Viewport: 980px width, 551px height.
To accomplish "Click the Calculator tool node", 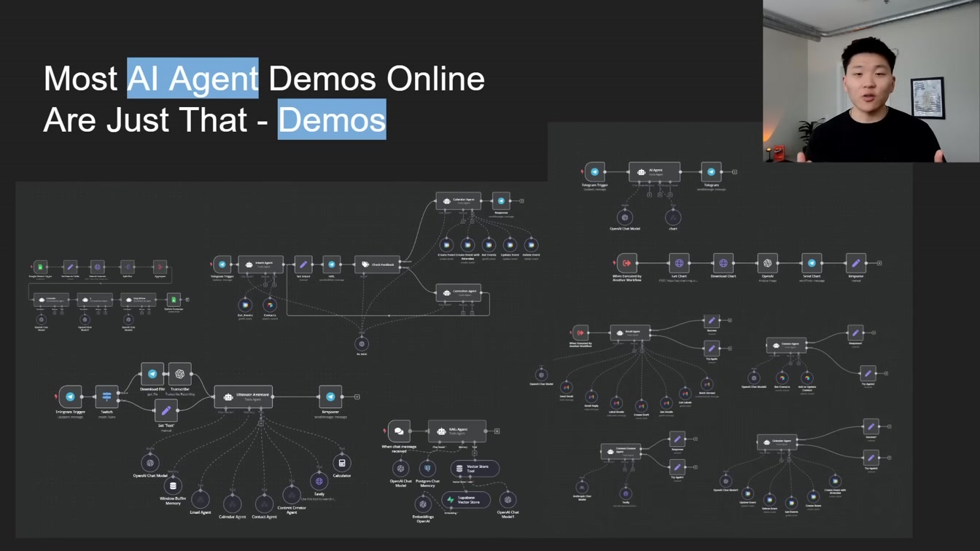I will 342,463.
